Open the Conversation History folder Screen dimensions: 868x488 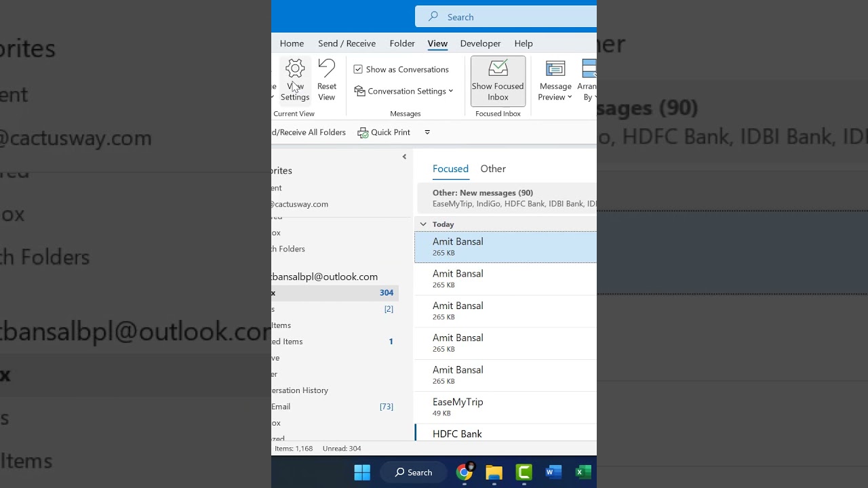[335, 390]
